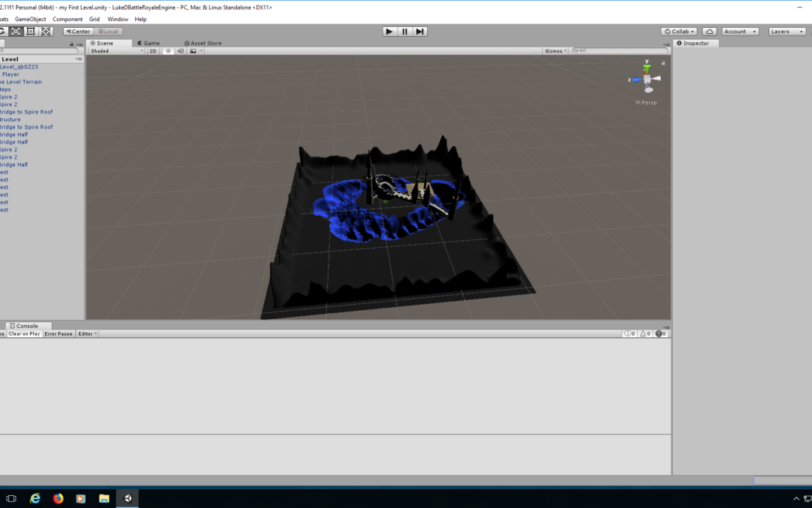Click Unity icon in taskbar
The height and width of the screenshot is (508, 812).
point(127,499)
